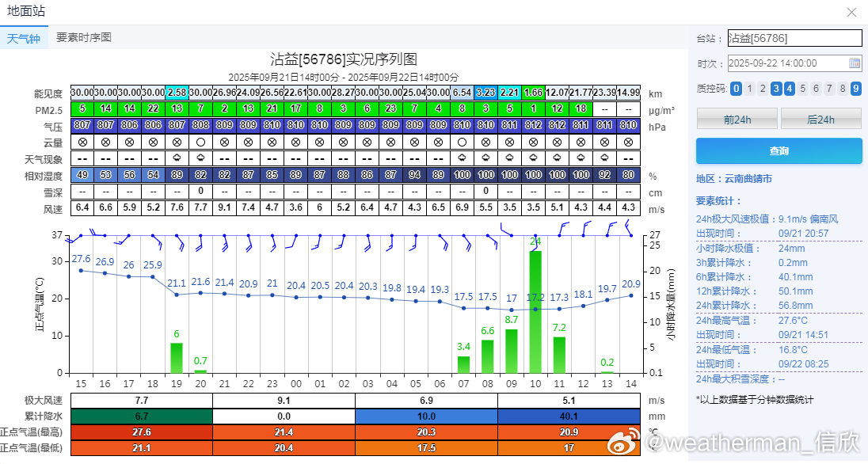Image resolution: width=868 pixels, height=464 pixels.
Task: Click the 12h累计降水 50.1mm value
Action: click(795, 291)
